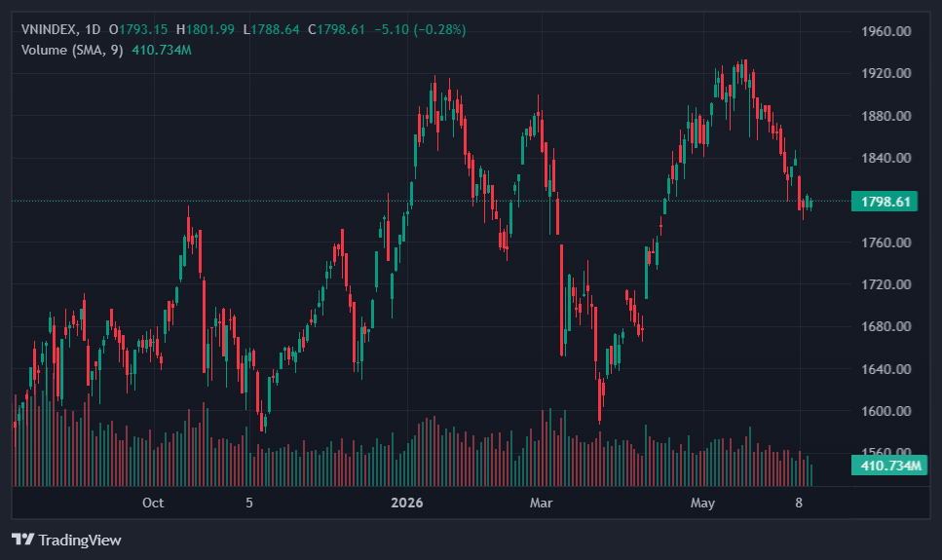Click the 1798.61 current price tag
The image size is (942, 560).
[885, 202]
